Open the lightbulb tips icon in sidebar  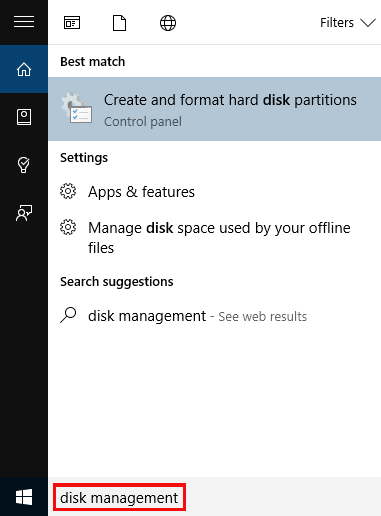point(24,165)
